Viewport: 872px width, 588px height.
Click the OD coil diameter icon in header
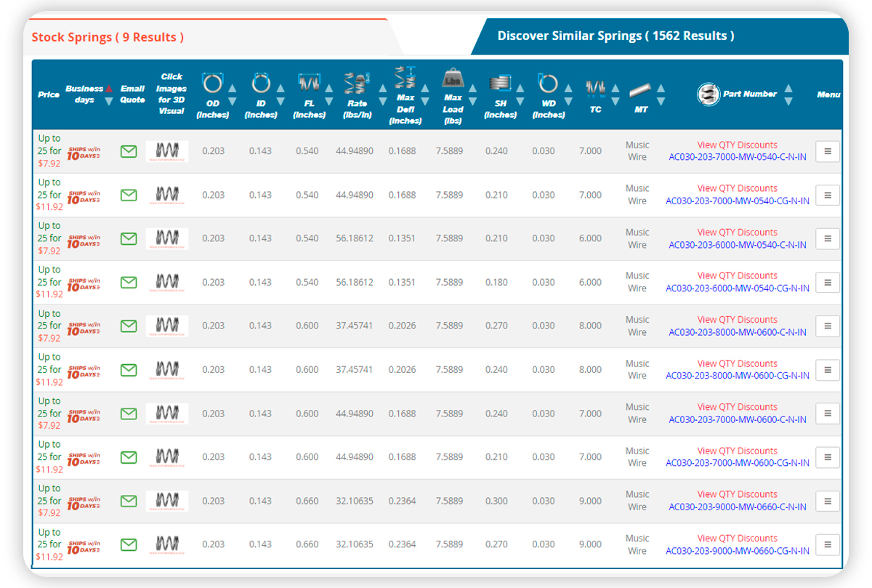coord(211,82)
